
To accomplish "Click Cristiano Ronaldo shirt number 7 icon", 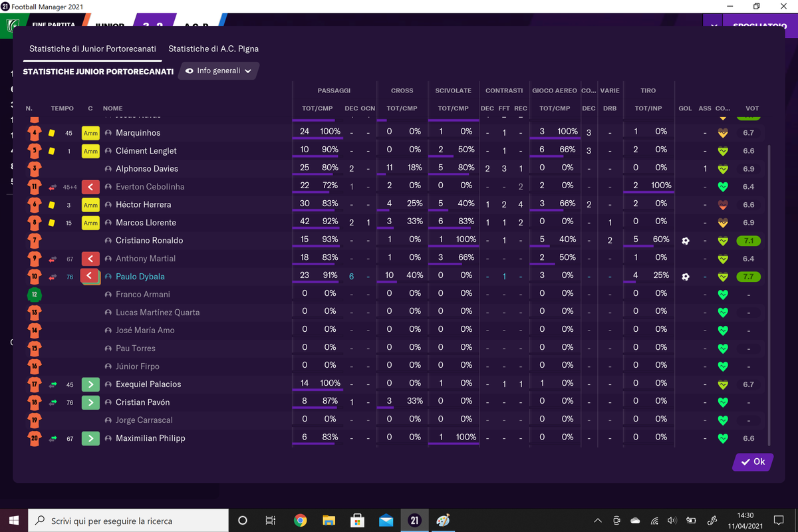I will pyautogui.click(x=34, y=241).
